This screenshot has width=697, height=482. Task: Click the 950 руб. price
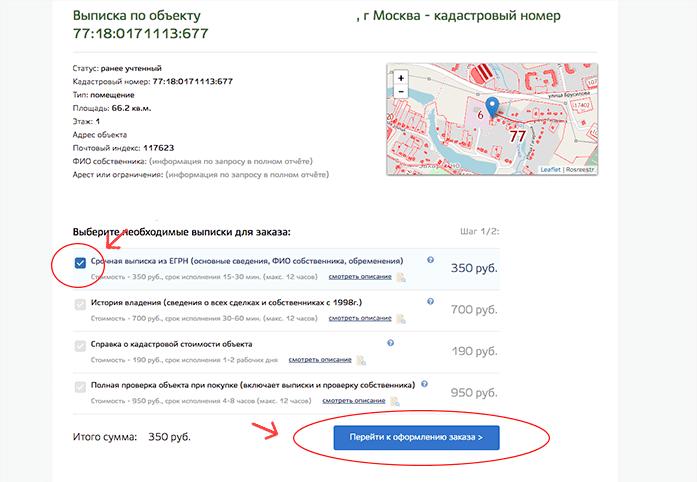click(x=474, y=393)
